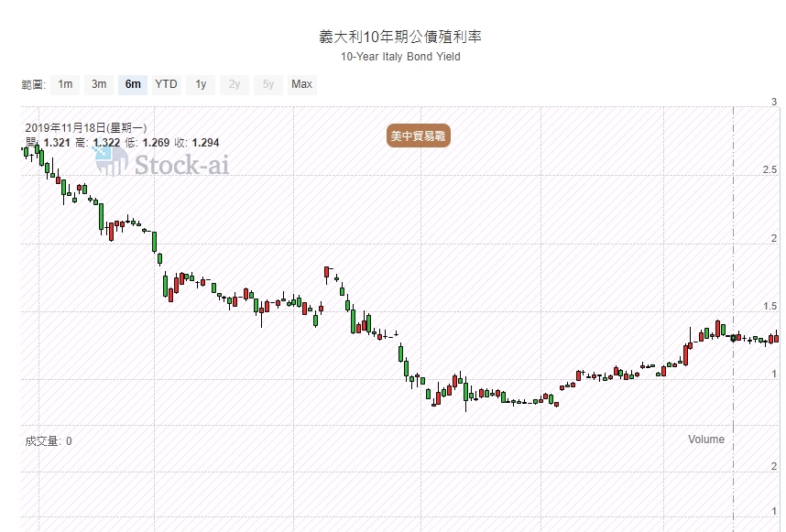Click the active 6m range button

pos(133,84)
